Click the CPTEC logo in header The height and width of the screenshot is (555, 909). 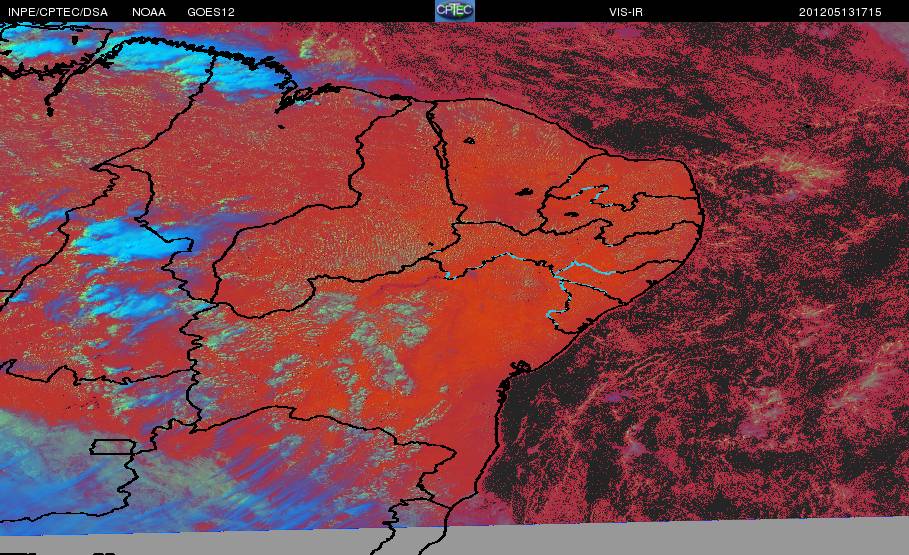click(x=454, y=11)
